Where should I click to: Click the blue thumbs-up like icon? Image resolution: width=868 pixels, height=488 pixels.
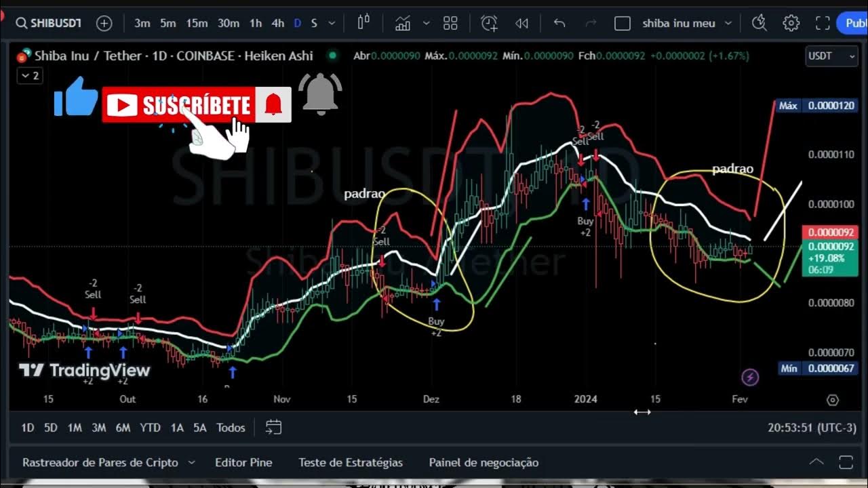click(77, 96)
